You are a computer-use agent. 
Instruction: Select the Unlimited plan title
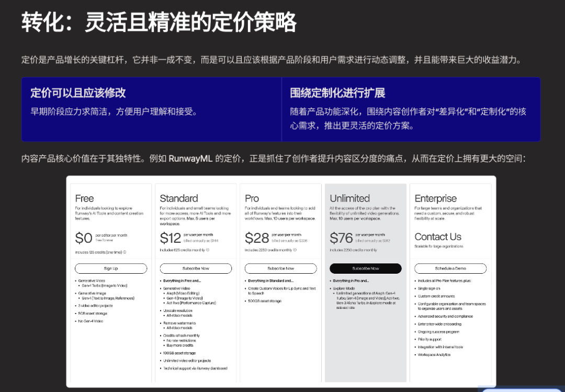(349, 198)
